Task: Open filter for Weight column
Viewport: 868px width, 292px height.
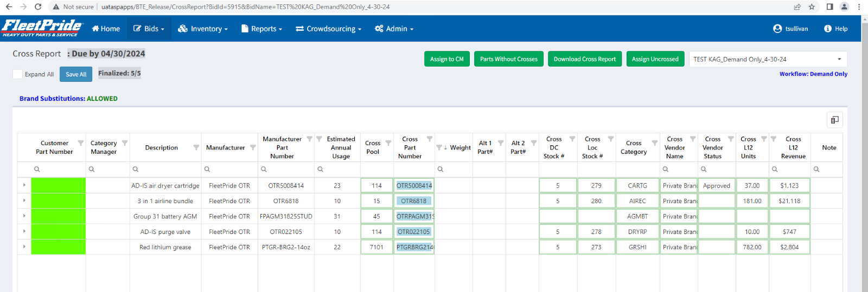Action: point(439,147)
